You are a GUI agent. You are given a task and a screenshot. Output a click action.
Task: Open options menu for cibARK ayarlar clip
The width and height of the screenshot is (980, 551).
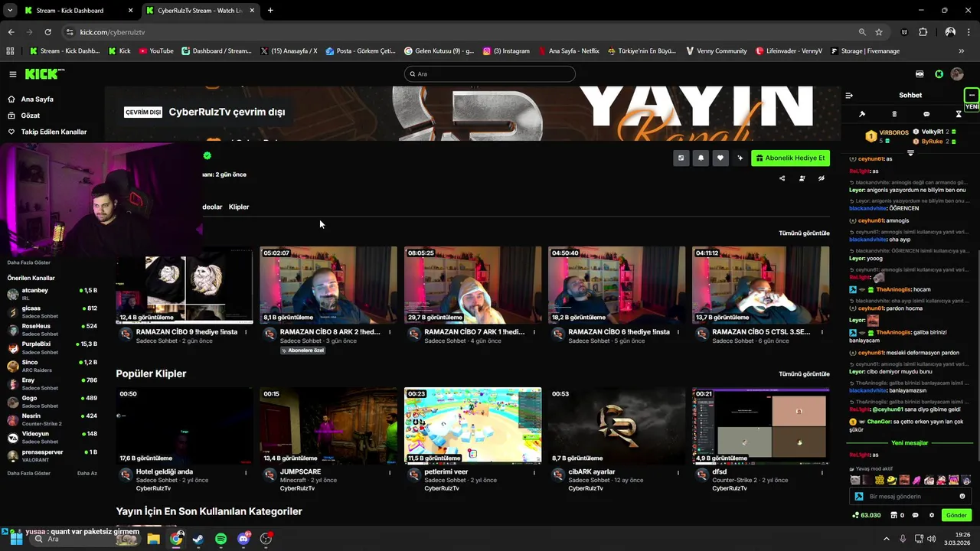coord(678,473)
